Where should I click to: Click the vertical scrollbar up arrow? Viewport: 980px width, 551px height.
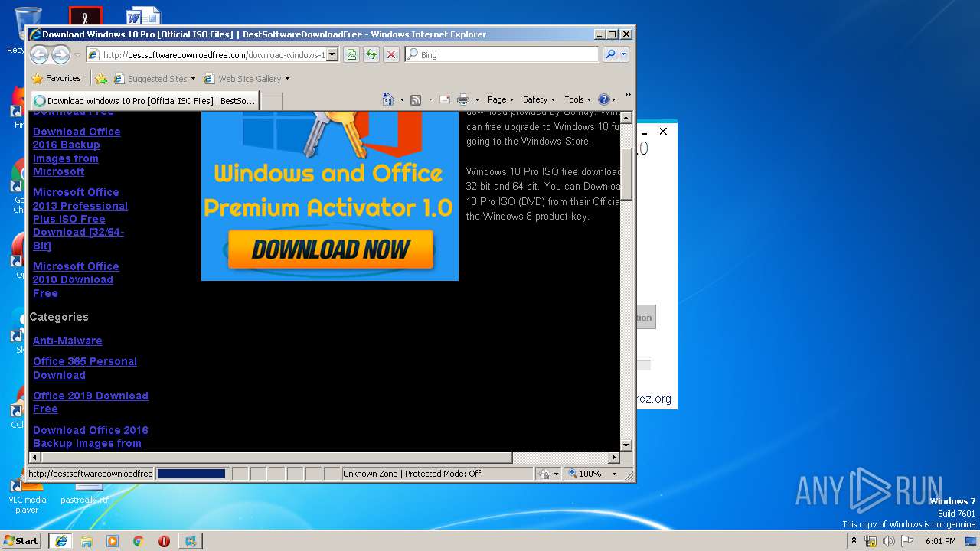pyautogui.click(x=626, y=117)
